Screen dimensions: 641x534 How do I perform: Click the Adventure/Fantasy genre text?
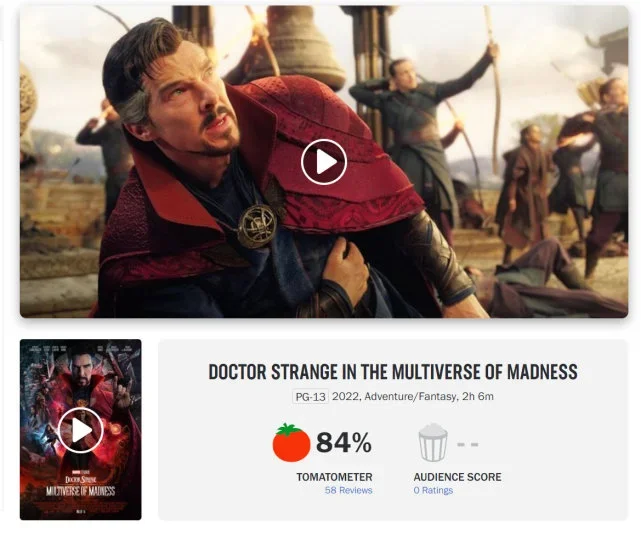point(410,396)
